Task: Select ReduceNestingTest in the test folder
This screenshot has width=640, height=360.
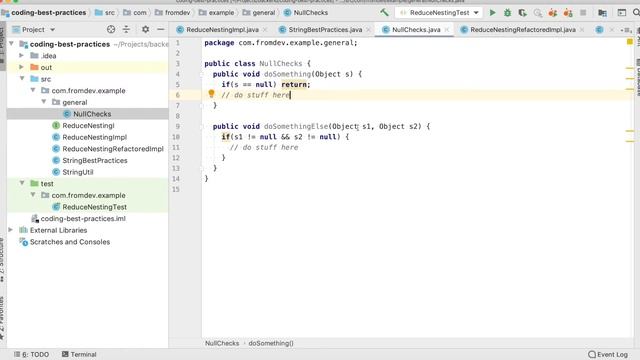Action: pos(94,207)
